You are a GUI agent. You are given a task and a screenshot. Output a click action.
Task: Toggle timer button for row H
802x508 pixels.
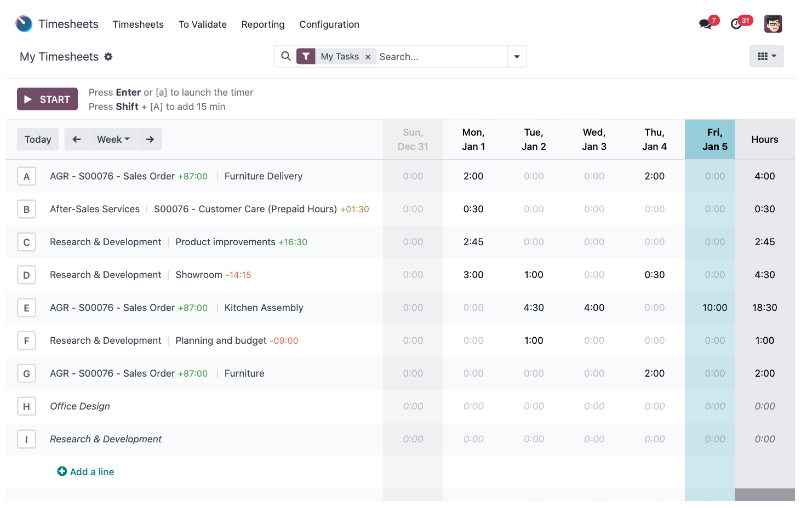27,407
